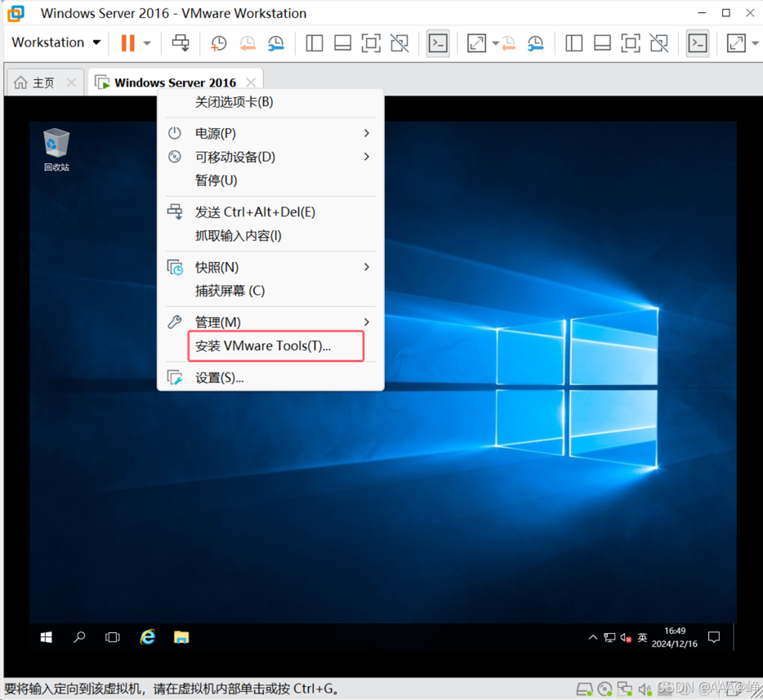Screen dimensions: 763x700
Task: Click the sound card status bar icon
Action: 645,689
